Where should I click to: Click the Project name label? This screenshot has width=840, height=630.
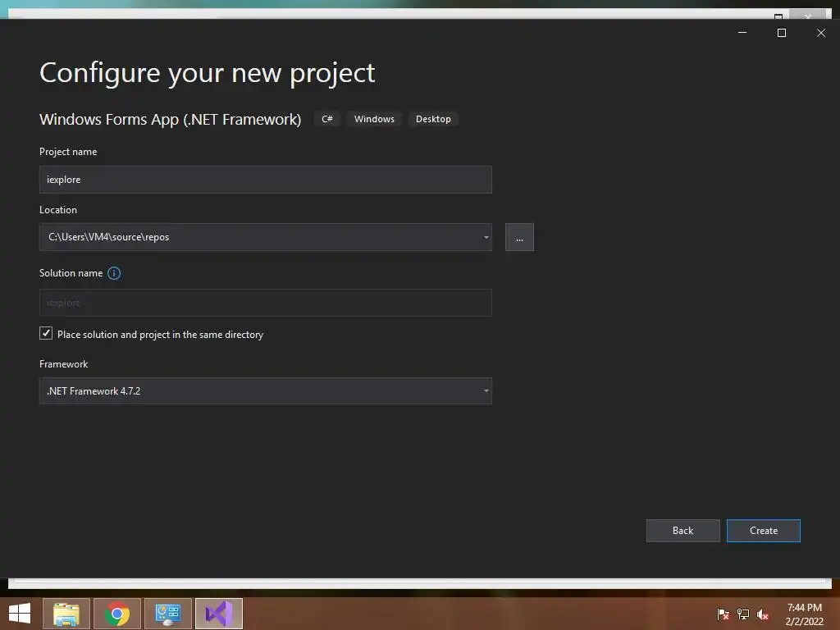click(68, 152)
